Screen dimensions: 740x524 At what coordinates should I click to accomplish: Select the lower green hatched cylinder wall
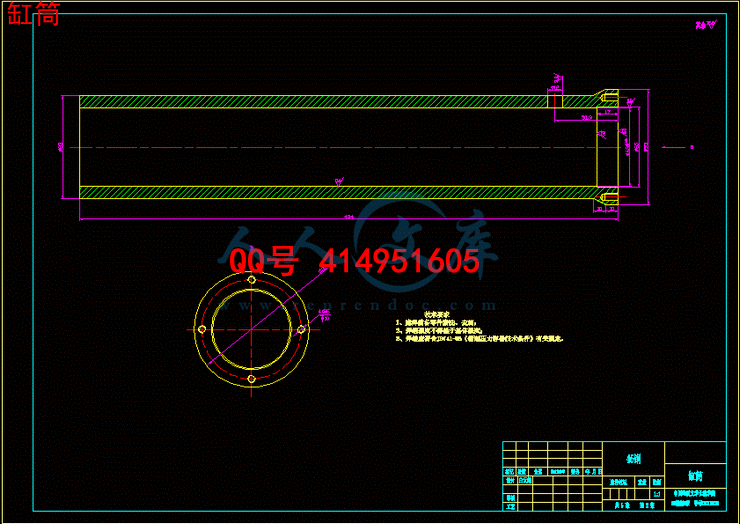pos(300,192)
